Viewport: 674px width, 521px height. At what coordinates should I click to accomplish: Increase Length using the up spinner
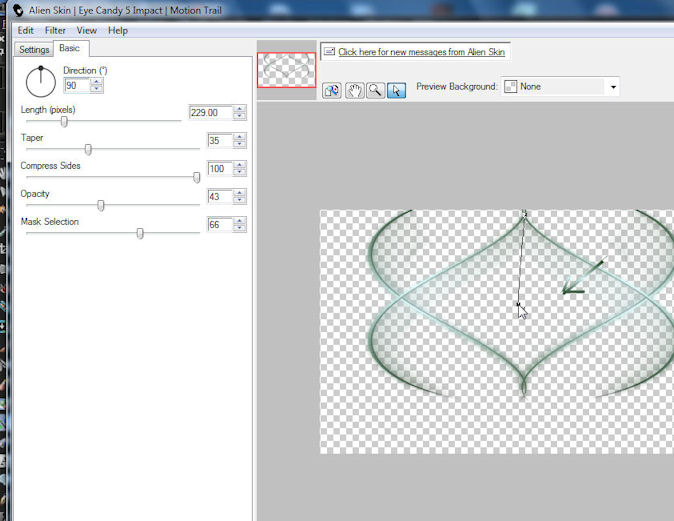[x=239, y=109]
